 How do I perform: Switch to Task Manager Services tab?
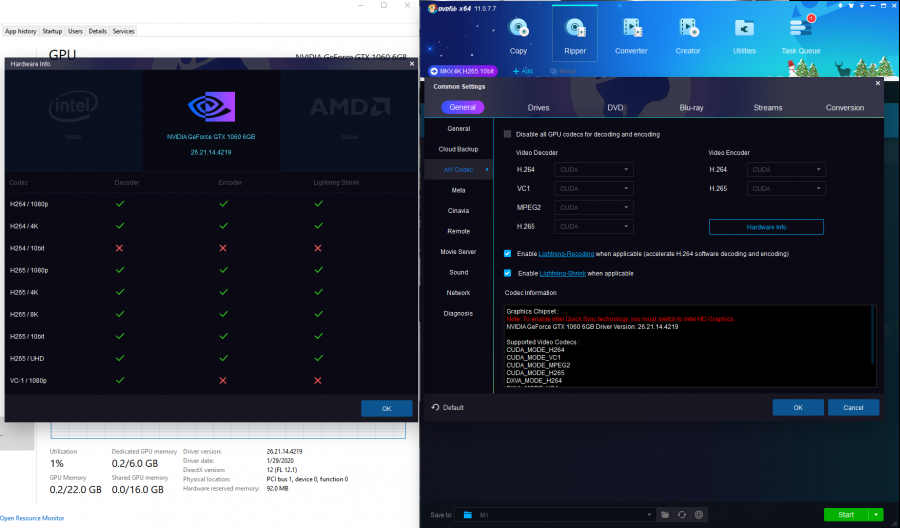point(123,31)
